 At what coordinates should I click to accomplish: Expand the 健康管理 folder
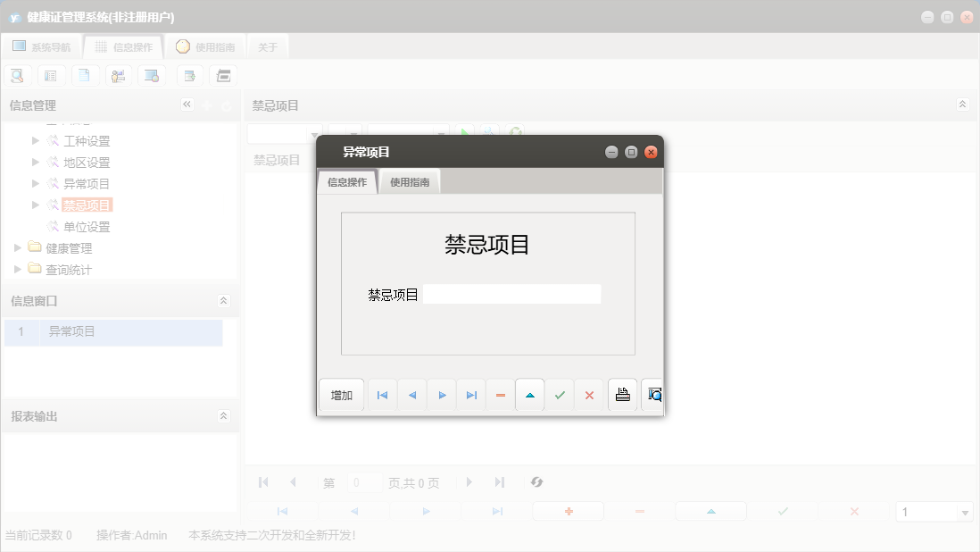click(17, 247)
